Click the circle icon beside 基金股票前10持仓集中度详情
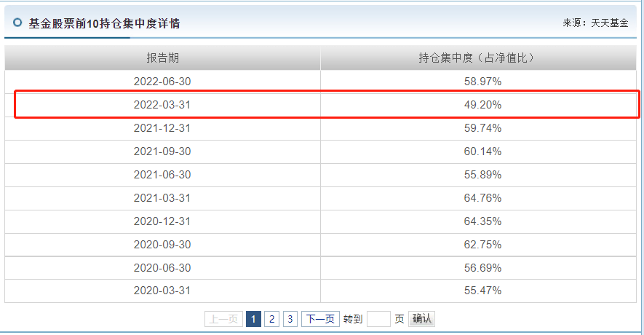The image size is (644, 335). point(17,23)
